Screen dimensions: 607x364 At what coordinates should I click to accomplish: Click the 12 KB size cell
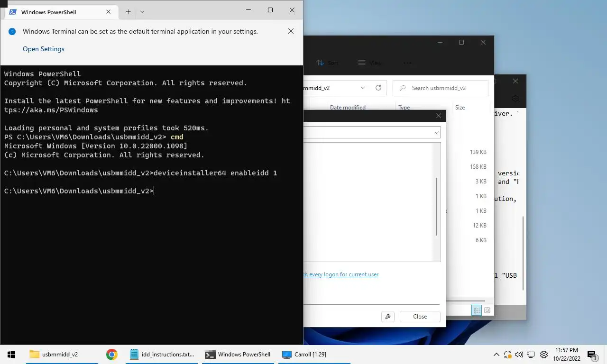(x=479, y=226)
